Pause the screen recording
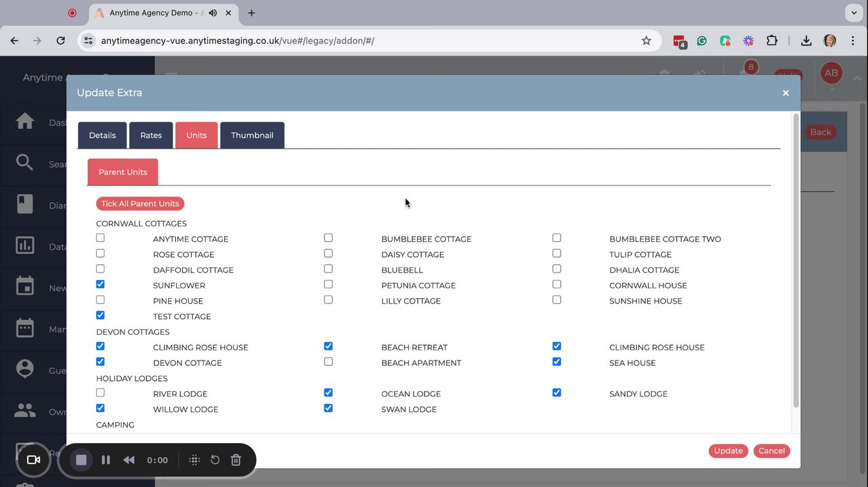 [106, 460]
